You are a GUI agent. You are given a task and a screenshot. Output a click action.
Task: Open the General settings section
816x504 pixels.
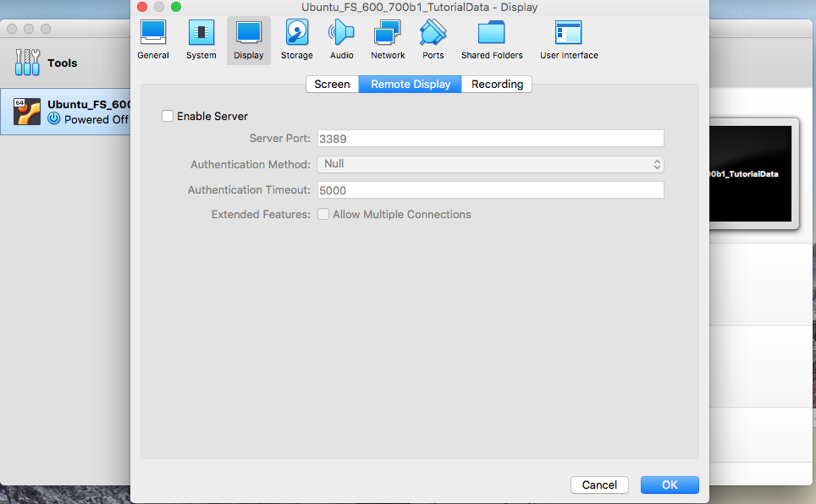click(153, 40)
